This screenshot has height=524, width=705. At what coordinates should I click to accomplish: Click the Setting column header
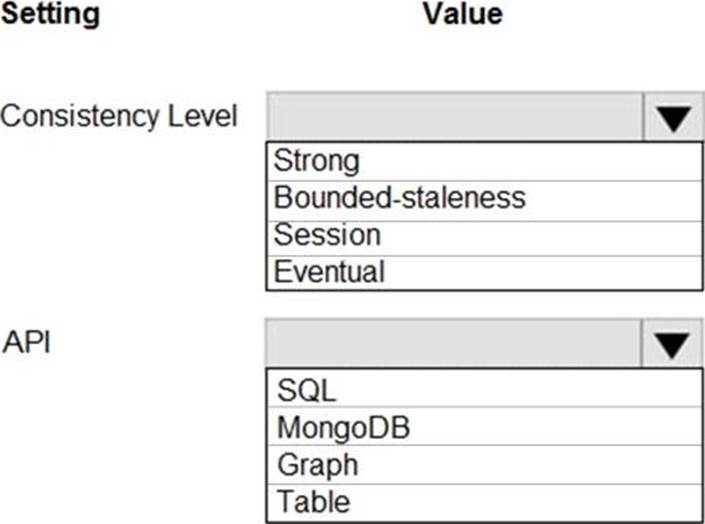(x=50, y=14)
